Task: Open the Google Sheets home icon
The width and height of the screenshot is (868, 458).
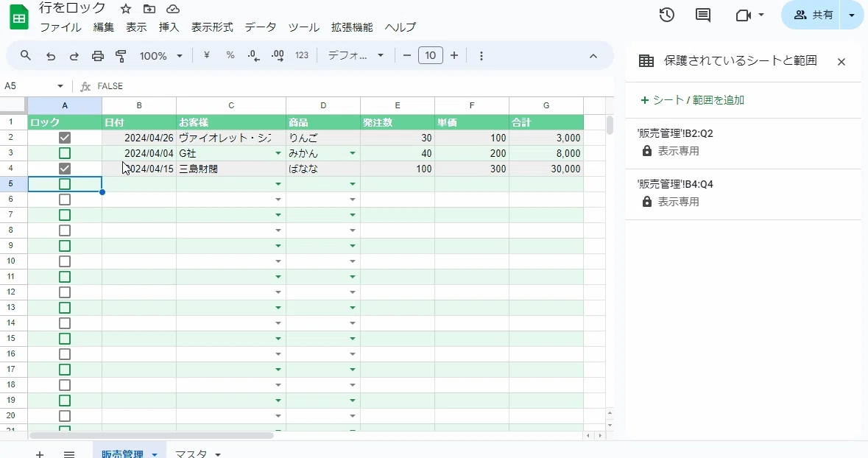Action: (19, 17)
